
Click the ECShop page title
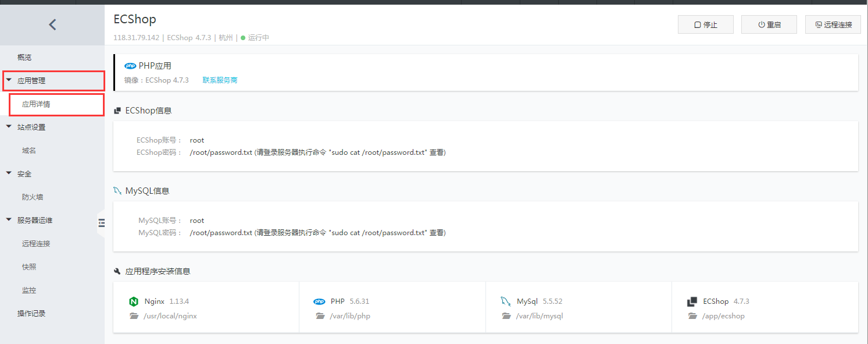click(x=135, y=19)
